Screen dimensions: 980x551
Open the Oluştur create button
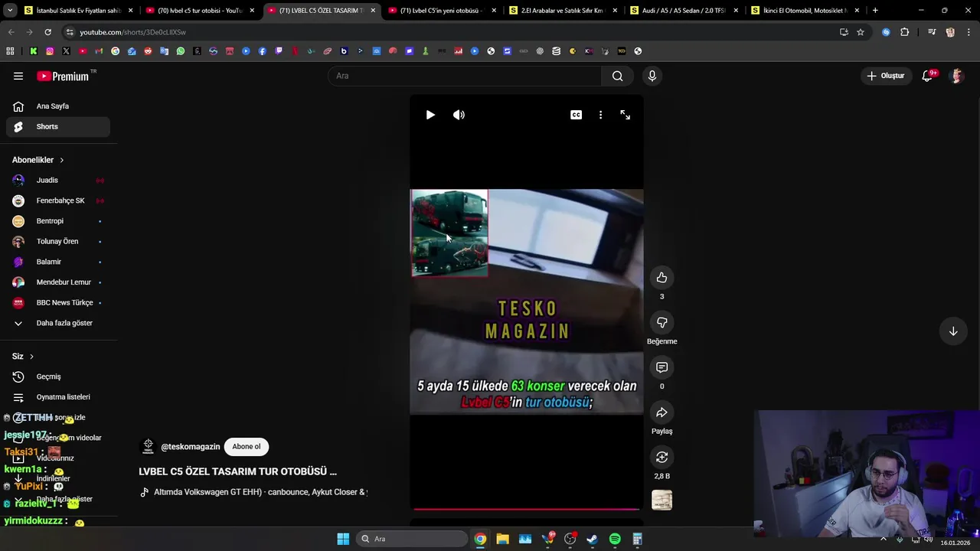point(886,76)
